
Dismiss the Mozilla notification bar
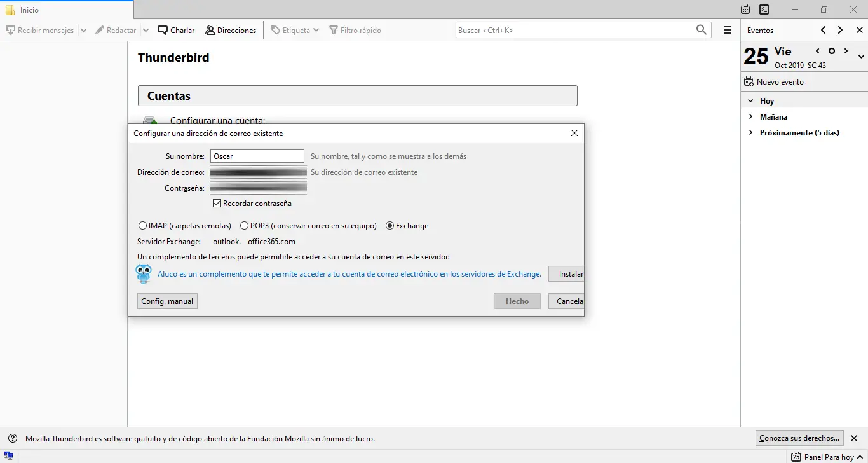(854, 438)
